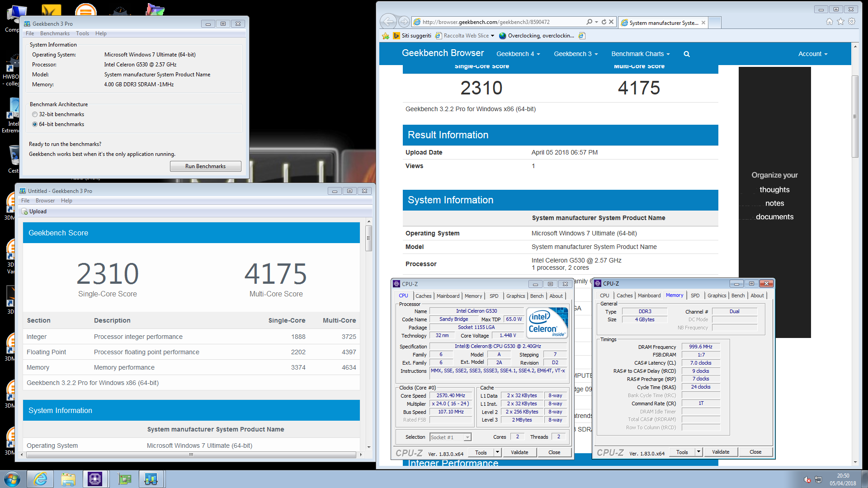This screenshot has height=488, width=868.
Task: Open the Browser menu in Untitled Geekbench window
Action: click(x=45, y=201)
